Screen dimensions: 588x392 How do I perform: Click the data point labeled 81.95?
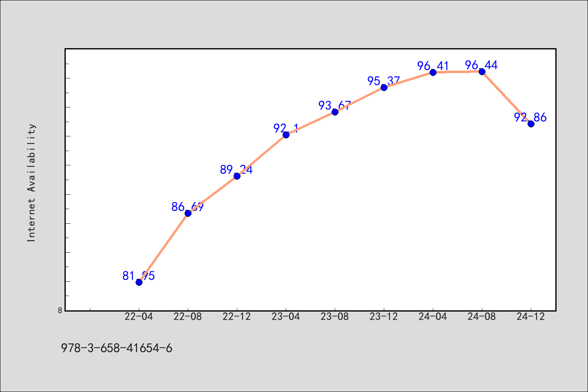point(139,282)
